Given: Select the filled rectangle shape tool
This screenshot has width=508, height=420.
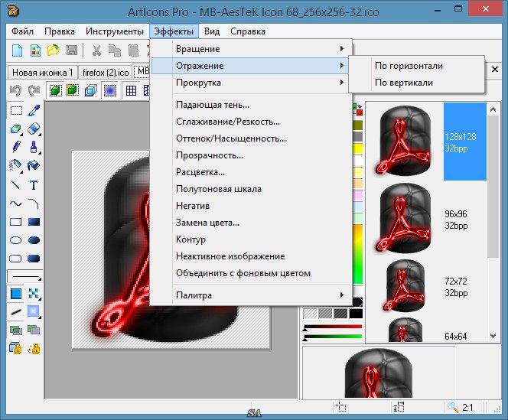Looking at the screenshot, I should pyautogui.click(x=34, y=222).
